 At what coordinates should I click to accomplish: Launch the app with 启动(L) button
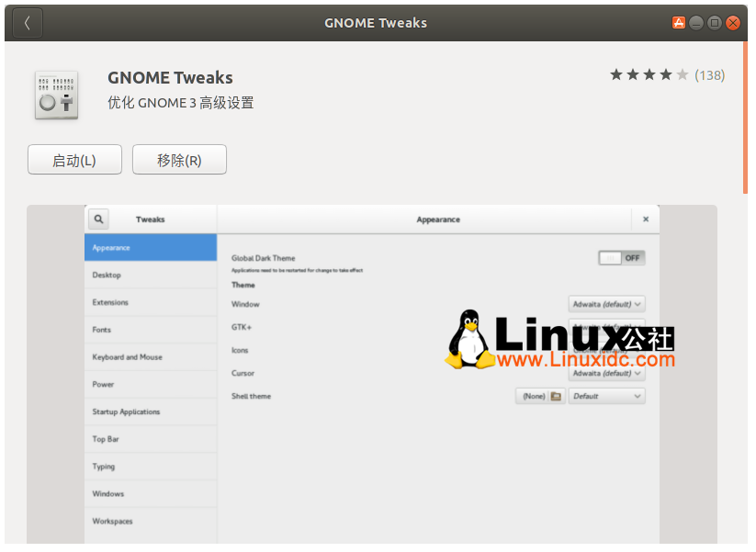(74, 160)
